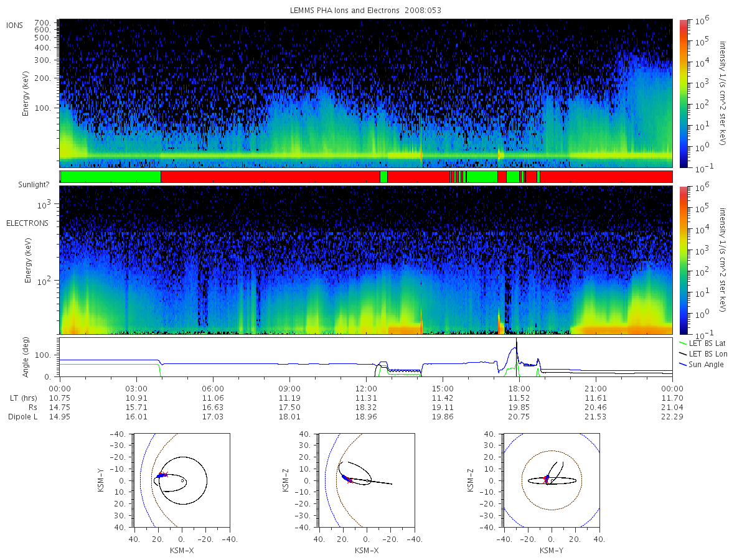Click the KSM-X versus KSM-Z orbit plot
Image resolution: width=747 pixels, height=560 pixels.
click(366, 480)
